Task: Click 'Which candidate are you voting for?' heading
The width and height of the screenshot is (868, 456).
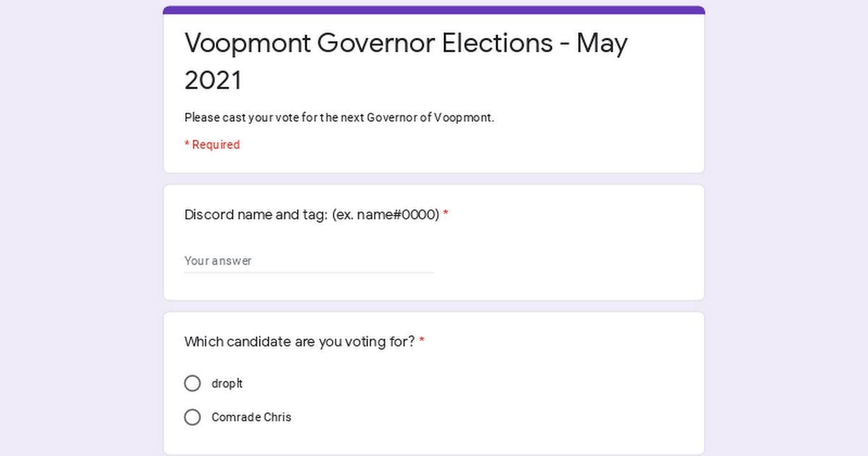Action: 299,342
